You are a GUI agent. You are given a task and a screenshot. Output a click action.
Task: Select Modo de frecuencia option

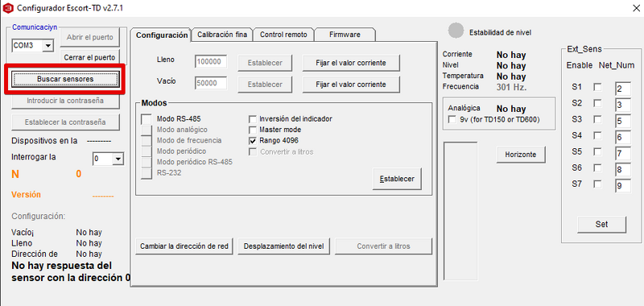147,140
